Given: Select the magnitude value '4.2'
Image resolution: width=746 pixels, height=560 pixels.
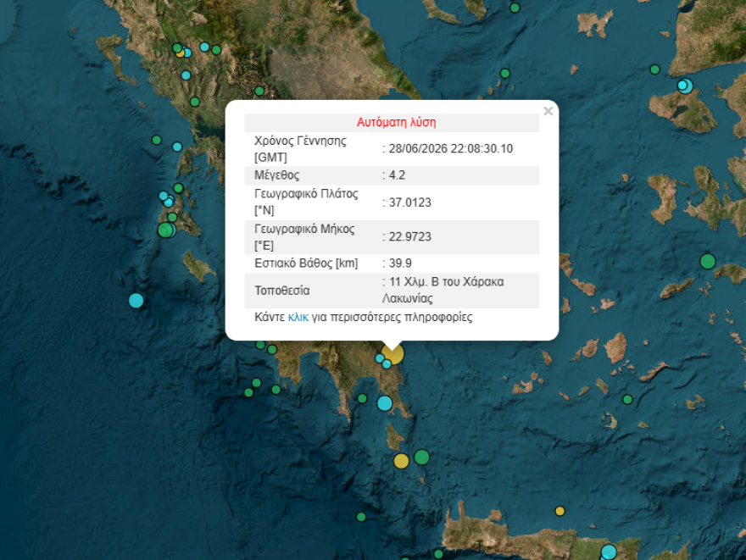Looking at the screenshot, I should pyautogui.click(x=397, y=175).
